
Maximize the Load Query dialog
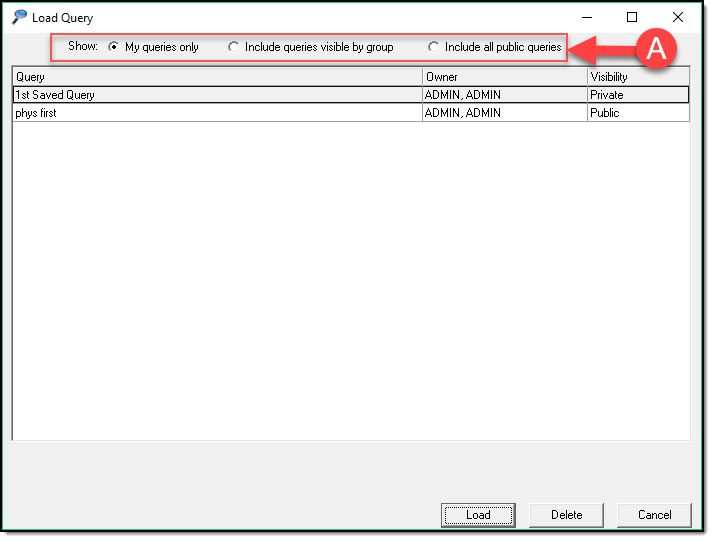pos(632,17)
